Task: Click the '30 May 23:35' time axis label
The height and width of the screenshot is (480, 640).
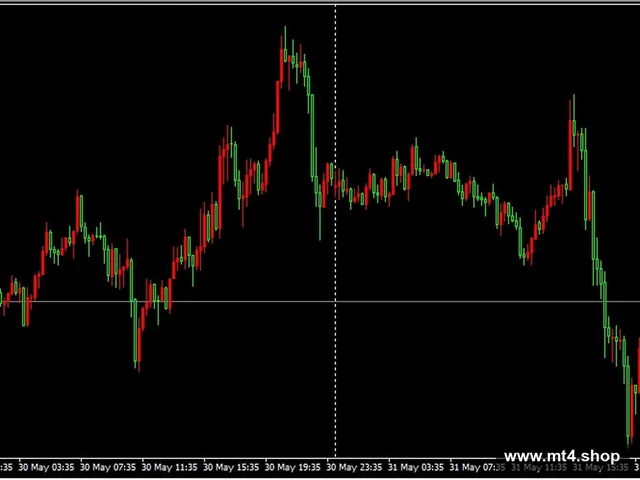Action: pyautogui.click(x=355, y=467)
